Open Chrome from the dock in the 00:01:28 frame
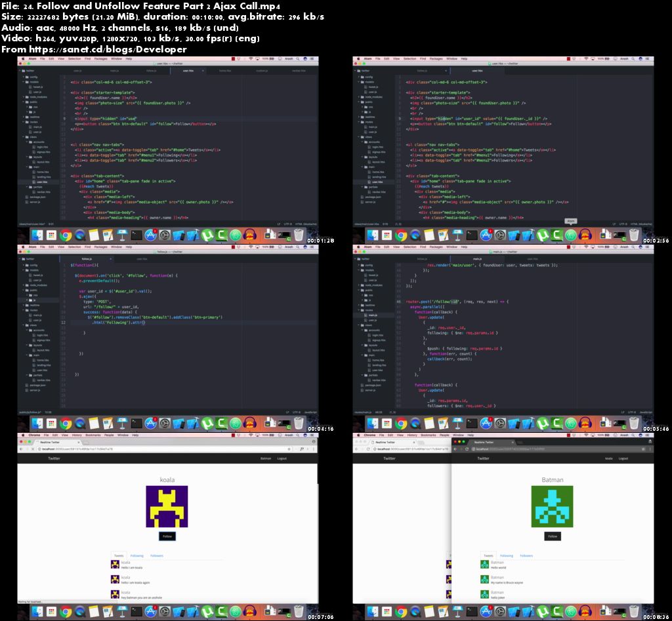Screen dimensions: 672x621 click(x=66, y=235)
